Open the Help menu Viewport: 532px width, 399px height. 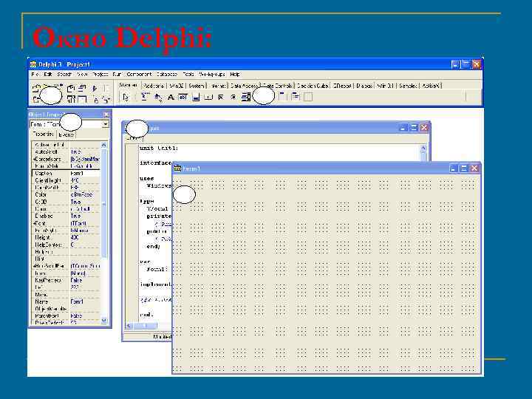tap(235, 75)
